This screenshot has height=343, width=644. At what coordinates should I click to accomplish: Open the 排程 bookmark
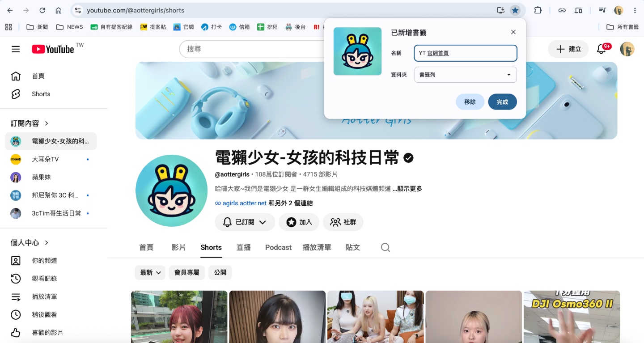pyautogui.click(x=267, y=27)
